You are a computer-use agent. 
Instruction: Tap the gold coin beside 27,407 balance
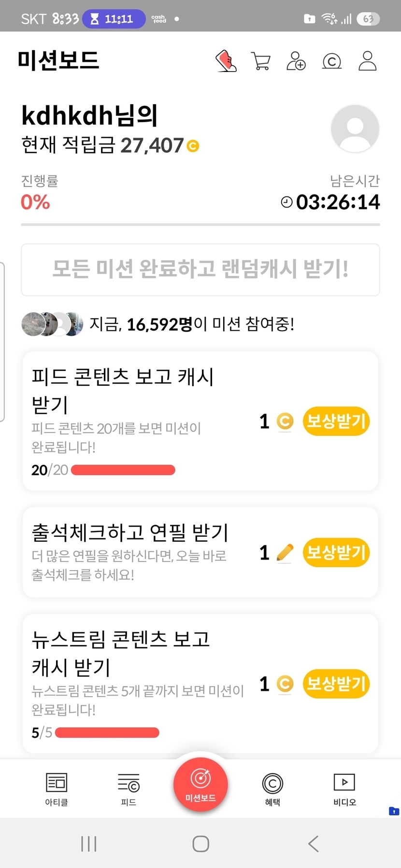(193, 146)
